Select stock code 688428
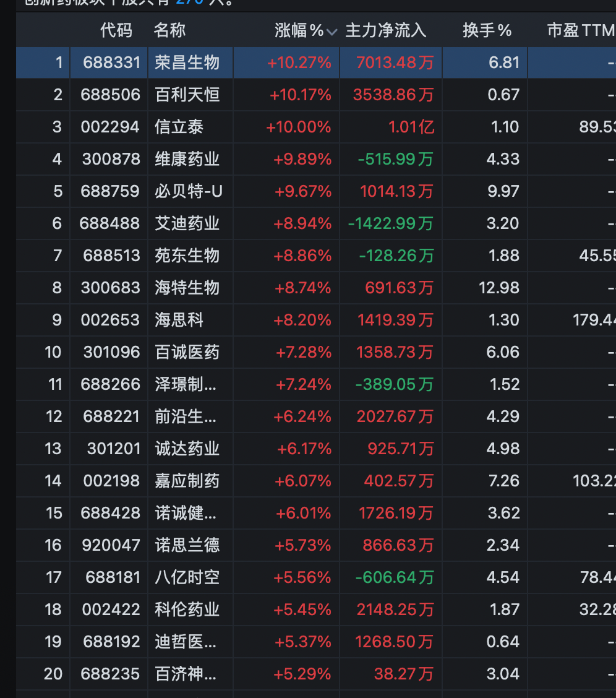 pos(110,513)
